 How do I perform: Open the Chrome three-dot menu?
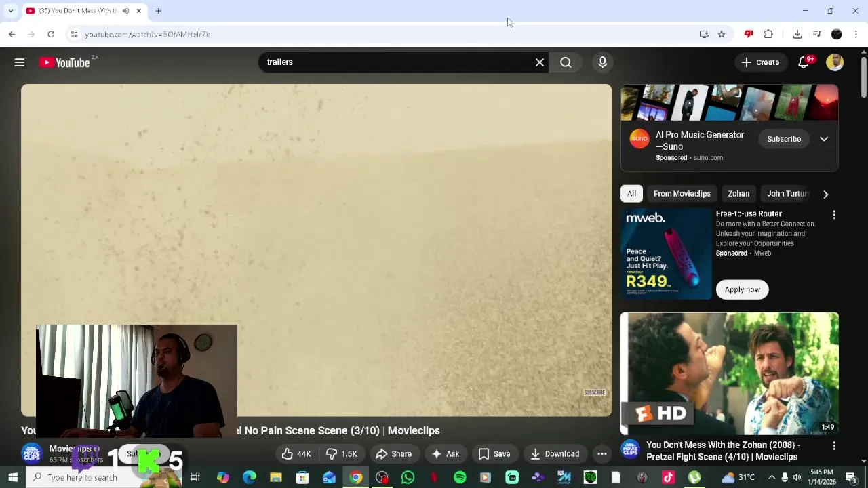[x=856, y=34]
